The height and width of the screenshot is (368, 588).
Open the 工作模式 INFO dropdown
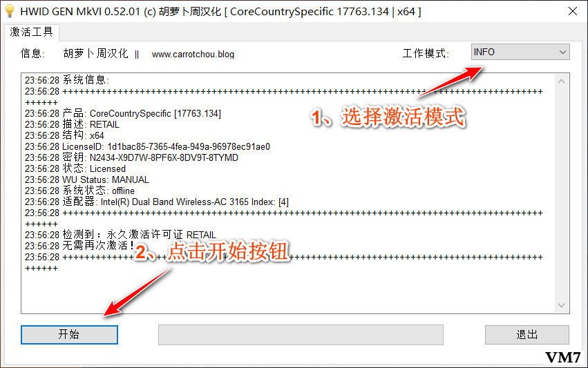tap(520, 52)
